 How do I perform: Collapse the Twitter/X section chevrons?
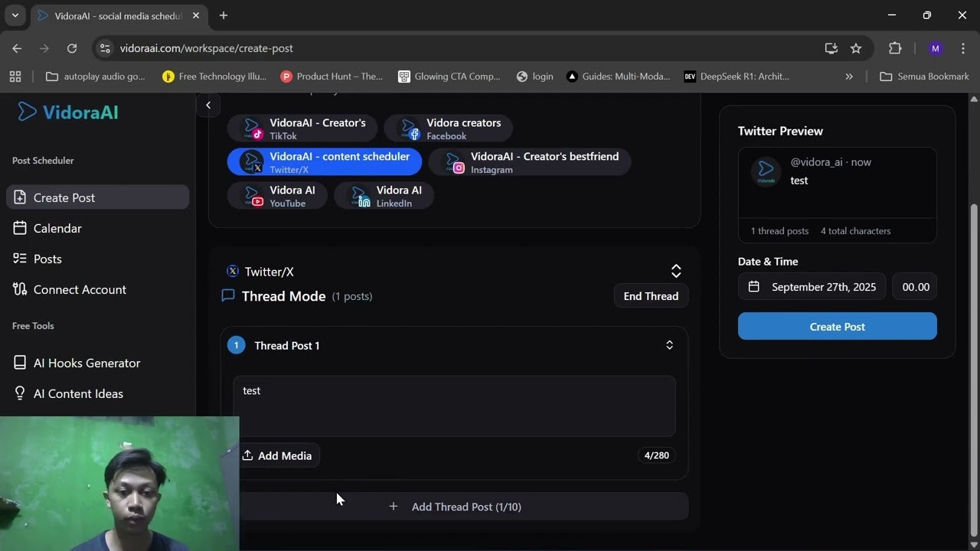tap(676, 272)
